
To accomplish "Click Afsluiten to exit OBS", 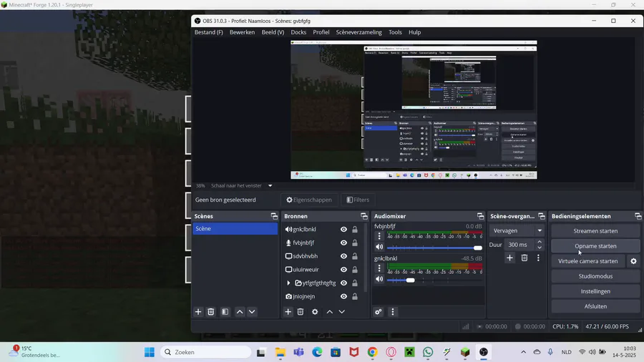I will (595, 306).
